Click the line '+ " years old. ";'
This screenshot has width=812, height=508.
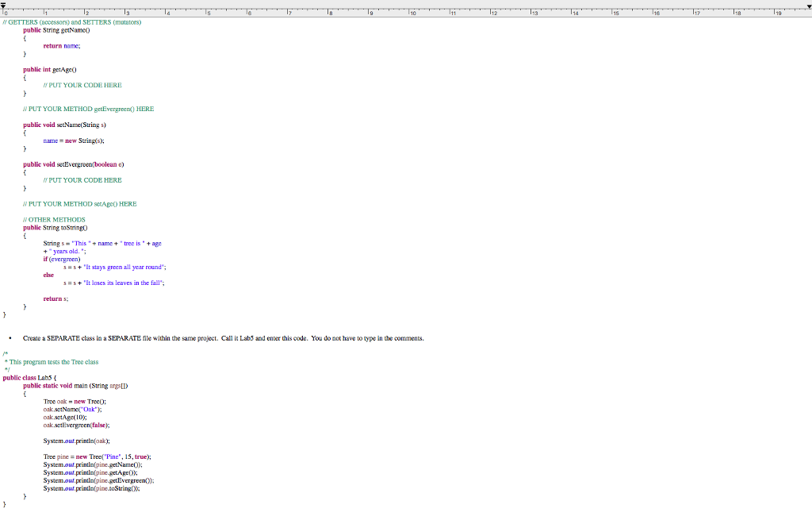point(65,252)
